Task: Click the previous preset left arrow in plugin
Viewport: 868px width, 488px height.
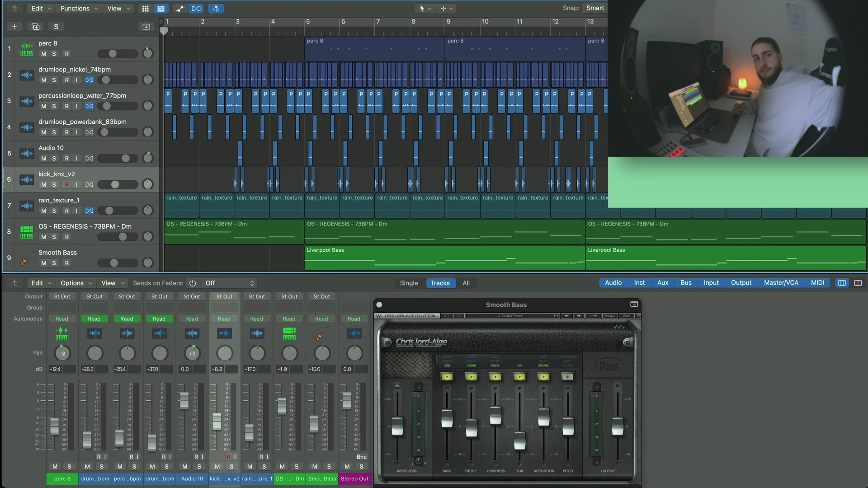Action: click(x=566, y=316)
